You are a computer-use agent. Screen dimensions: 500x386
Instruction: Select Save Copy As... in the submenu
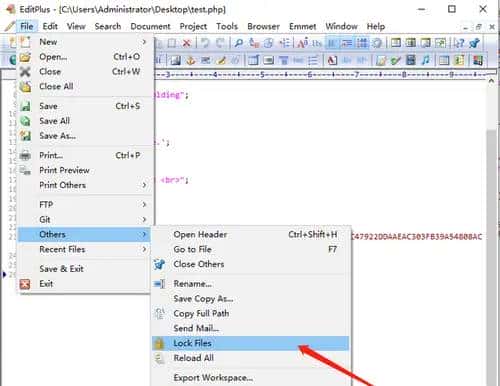[250, 299]
